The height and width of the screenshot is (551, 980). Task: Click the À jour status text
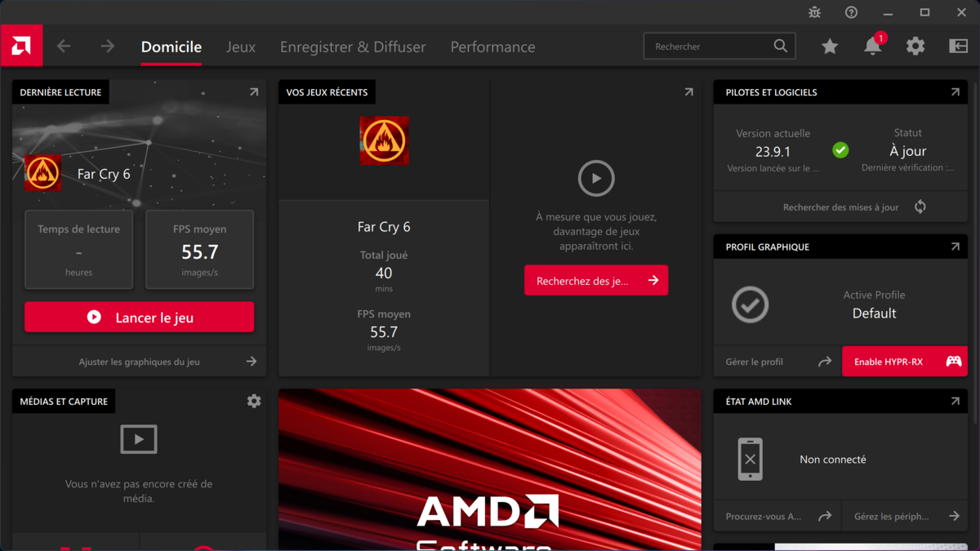click(907, 151)
